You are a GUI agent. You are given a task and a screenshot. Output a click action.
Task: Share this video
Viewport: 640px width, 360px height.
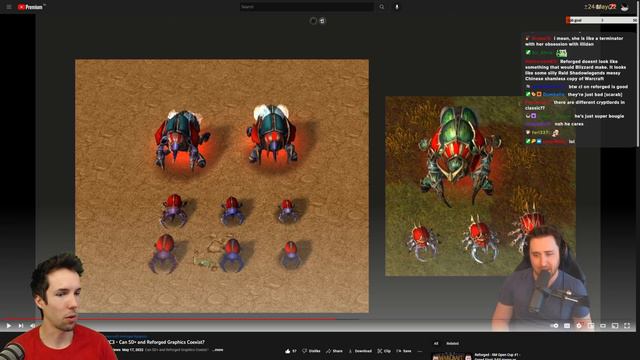pyautogui.click(x=334, y=351)
